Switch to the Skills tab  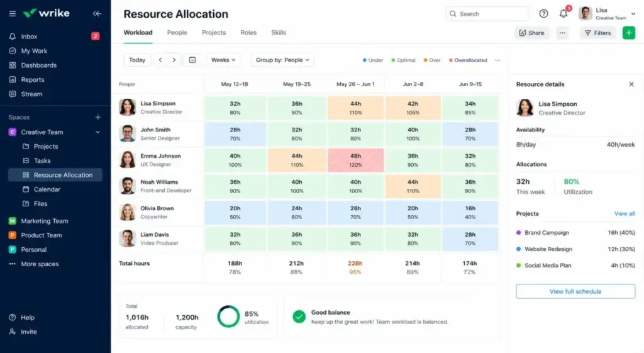click(x=279, y=33)
